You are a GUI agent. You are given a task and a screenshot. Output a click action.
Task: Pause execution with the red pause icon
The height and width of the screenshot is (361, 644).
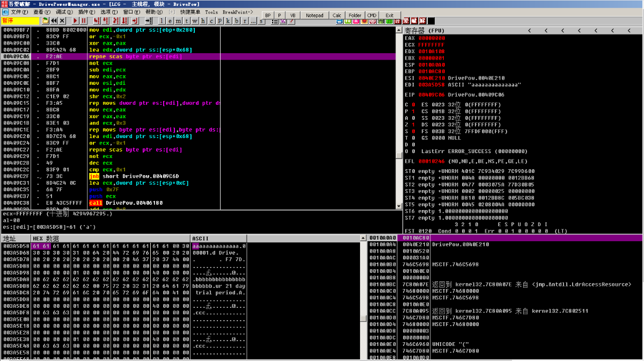click(x=84, y=22)
